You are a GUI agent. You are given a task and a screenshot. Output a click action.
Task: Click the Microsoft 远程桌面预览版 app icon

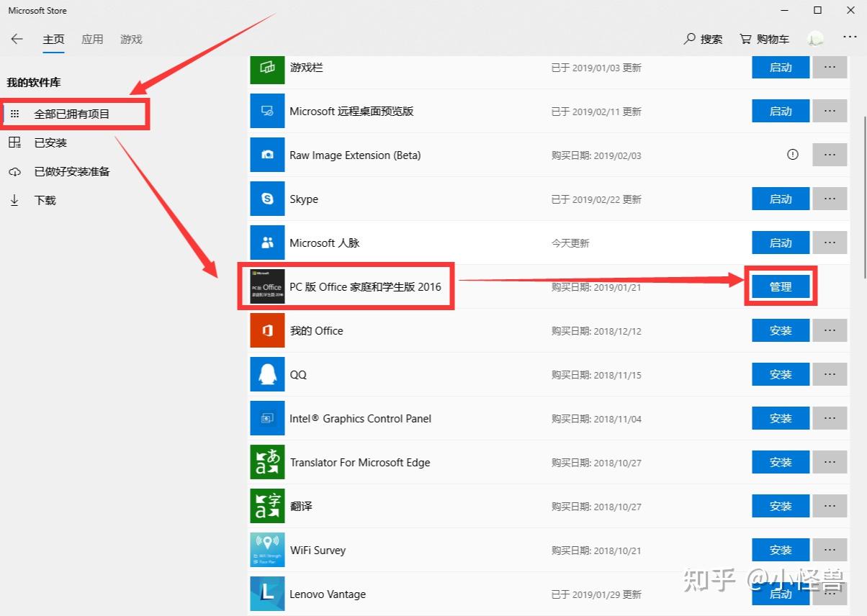(x=268, y=112)
